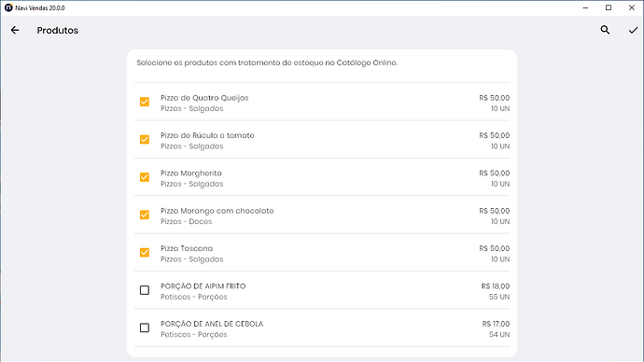Image resolution: width=644 pixels, height=362 pixels.
Task: Click Pizza Toscana's R$ 50,00 price
Action: [495, 248]
